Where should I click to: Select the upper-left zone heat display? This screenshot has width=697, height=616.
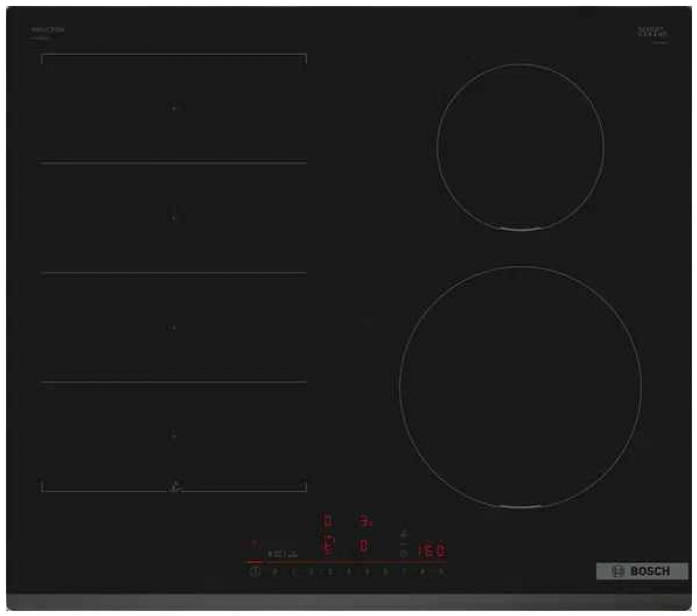click(x=327, y=521)
